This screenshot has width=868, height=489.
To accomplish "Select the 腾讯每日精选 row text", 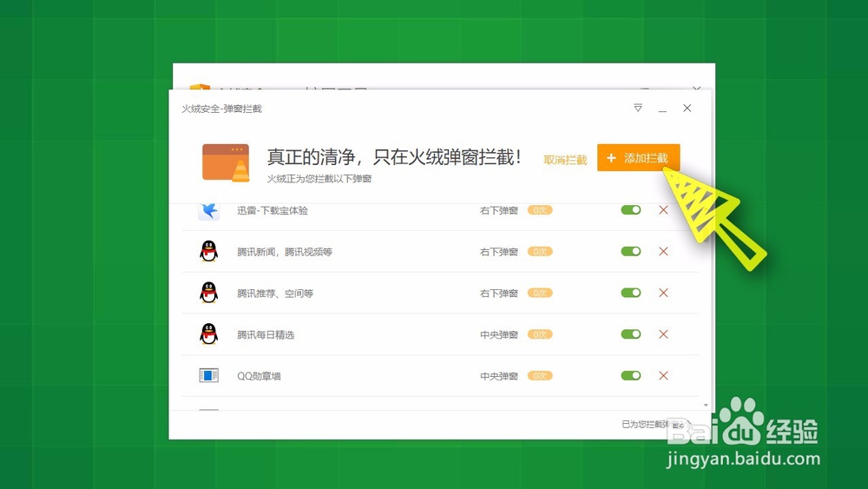I will [x=266, y=334].
